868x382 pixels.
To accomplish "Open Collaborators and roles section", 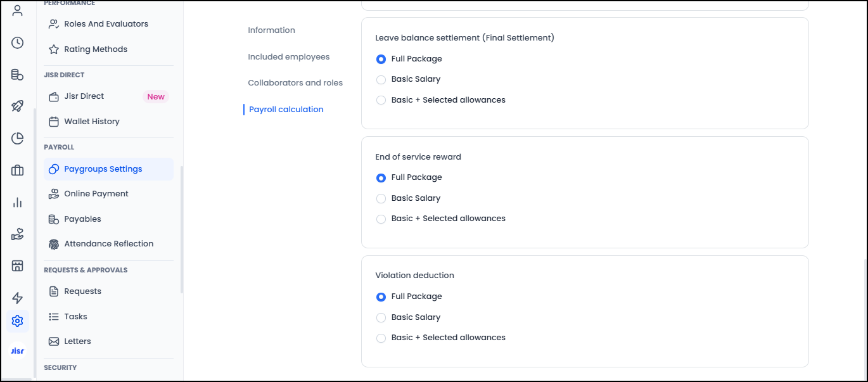I will (295, 83).
